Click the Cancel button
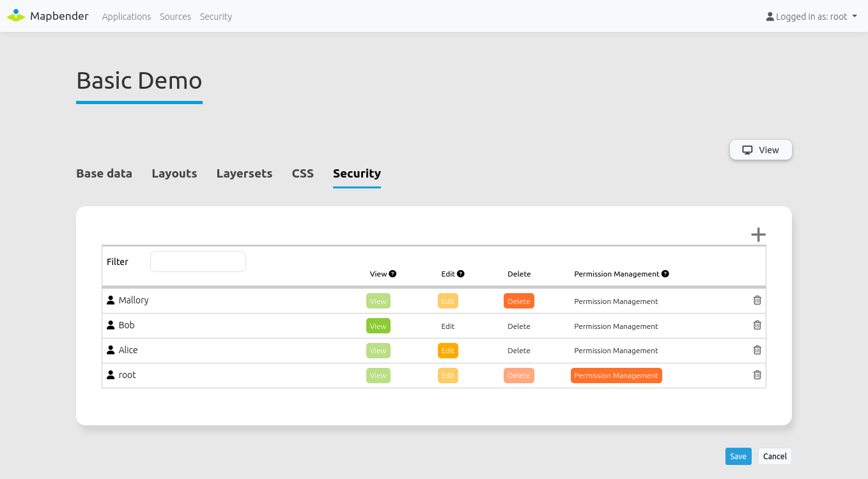 click(775, 456)
